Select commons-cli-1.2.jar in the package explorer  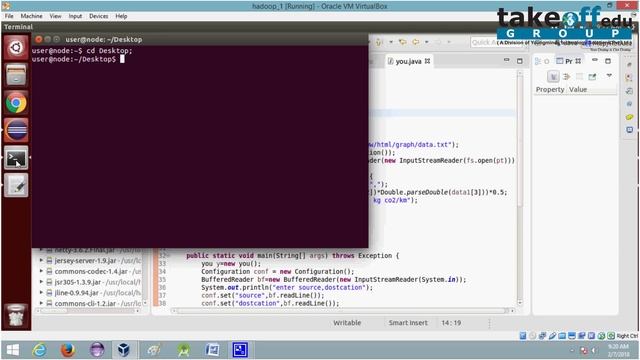point(93,304)
